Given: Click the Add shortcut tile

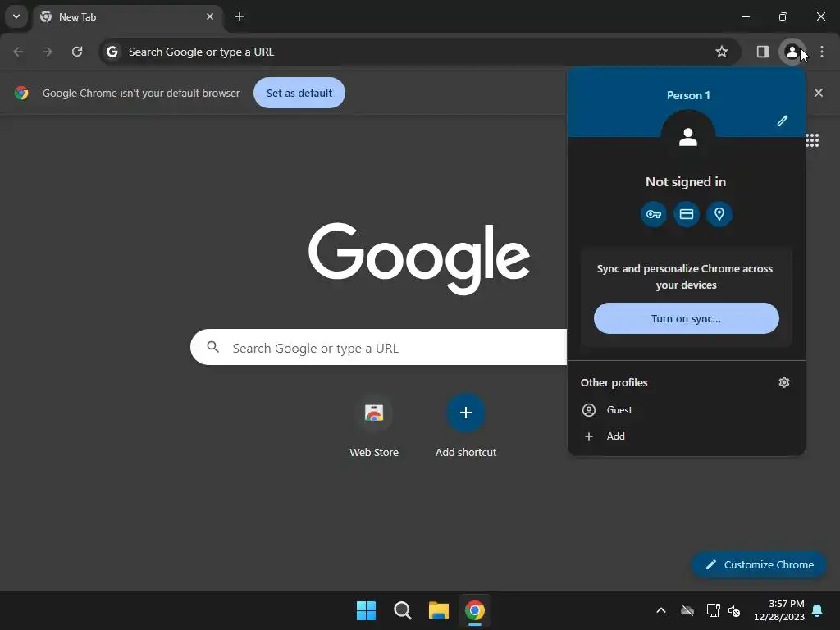Looking at the screenshot, I should click(x=466, y=426).
